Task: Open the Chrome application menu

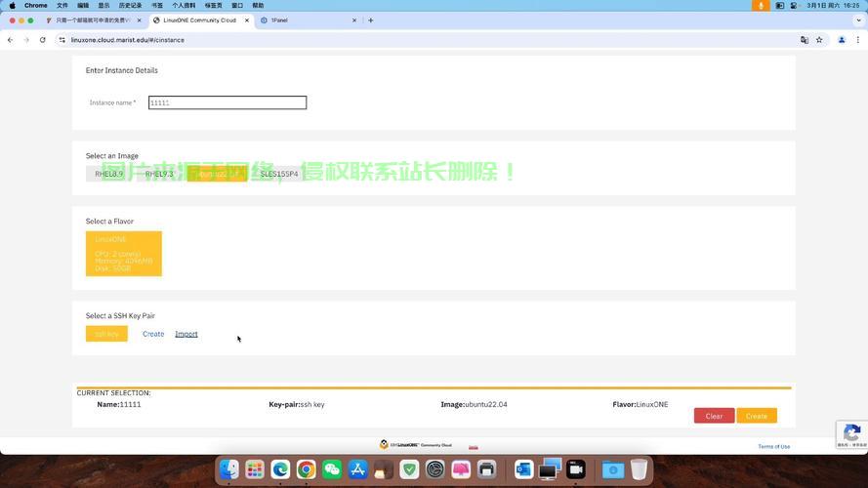Action: 35,6
